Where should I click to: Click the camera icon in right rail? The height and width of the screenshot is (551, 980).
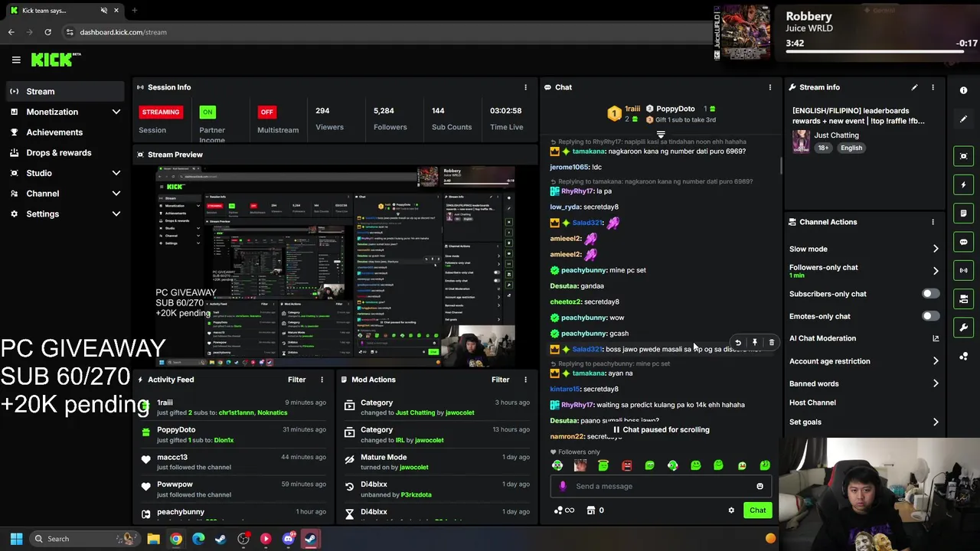(x=964, y=299)
